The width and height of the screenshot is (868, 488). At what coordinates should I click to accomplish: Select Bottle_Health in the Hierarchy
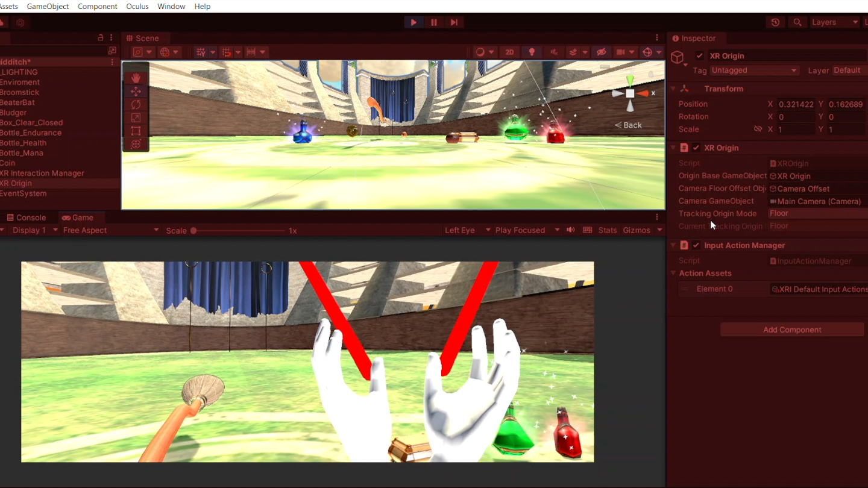pos(24,143)
